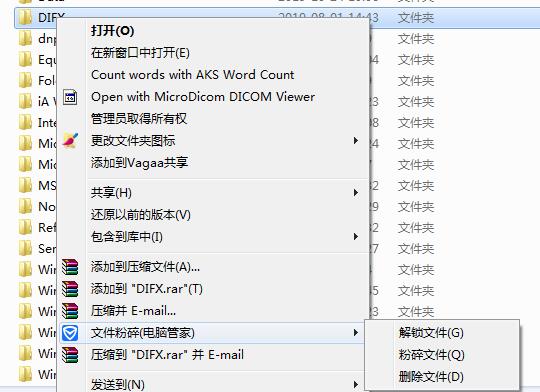Expand the 发送到(N) submenu arrow
Screen dimensions: 540x392
pos(356,384)
